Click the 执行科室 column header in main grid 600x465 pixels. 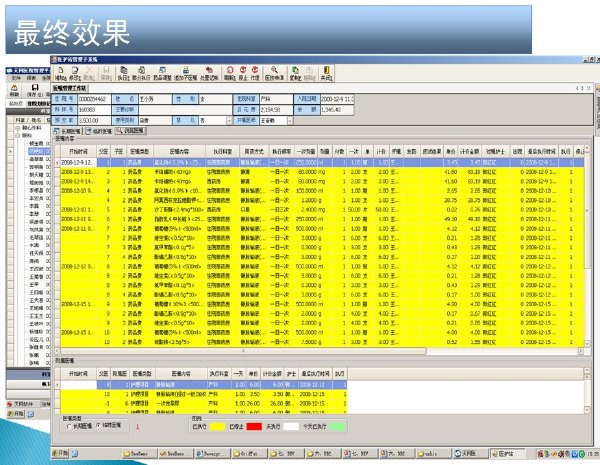click(223, 152)
